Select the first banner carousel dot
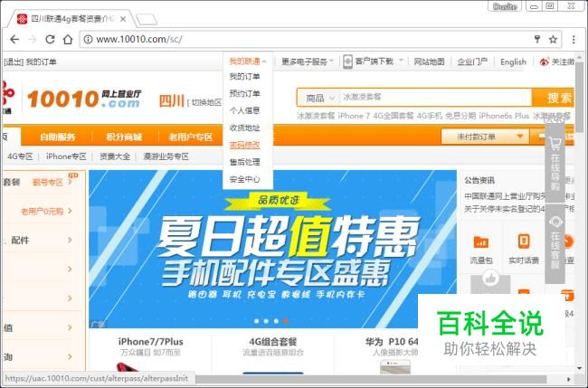The image size is (588, 388). 257,321
